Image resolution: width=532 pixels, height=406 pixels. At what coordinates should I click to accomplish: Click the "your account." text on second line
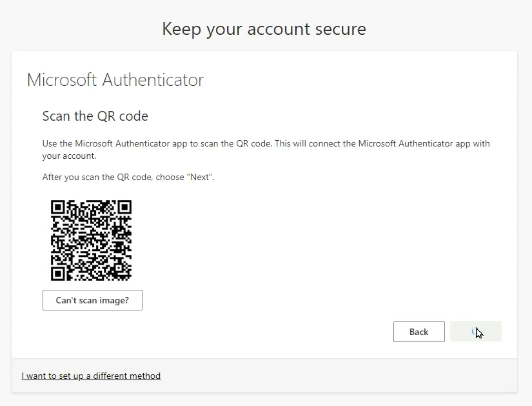tap(69, 156)
